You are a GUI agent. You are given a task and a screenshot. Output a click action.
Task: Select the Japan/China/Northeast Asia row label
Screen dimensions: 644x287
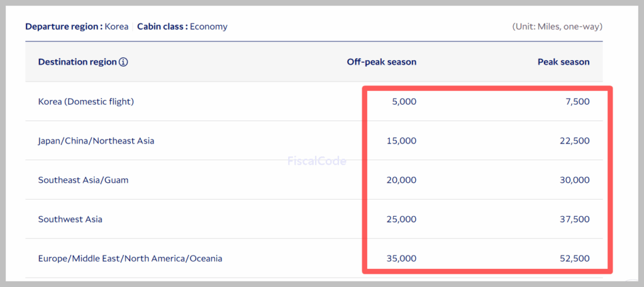pyautogui.click(x=96, y=141)
